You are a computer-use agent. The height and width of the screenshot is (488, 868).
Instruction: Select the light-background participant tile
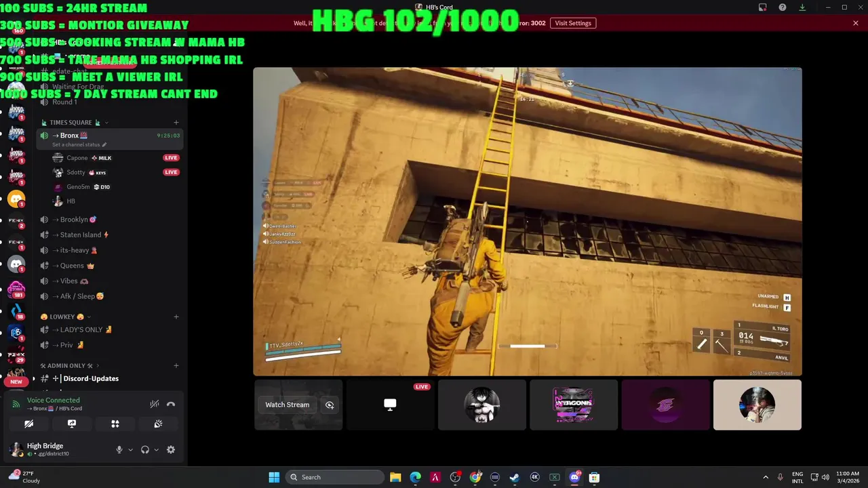757,405
